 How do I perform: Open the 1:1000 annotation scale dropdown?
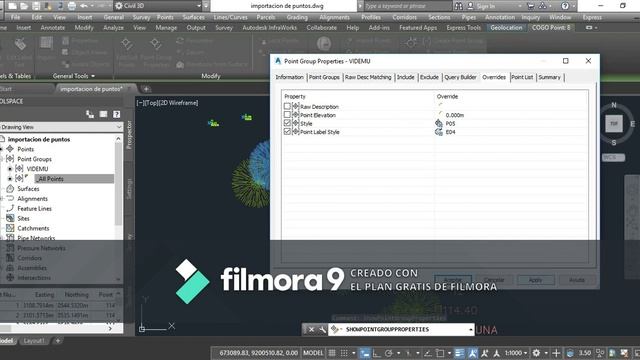click(x=516, y=353)
